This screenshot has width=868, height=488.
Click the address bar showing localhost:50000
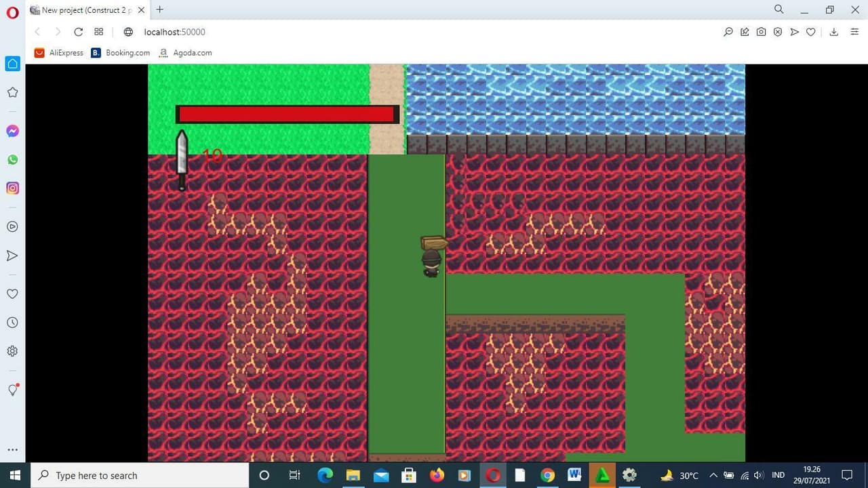[x=420, y=32]
